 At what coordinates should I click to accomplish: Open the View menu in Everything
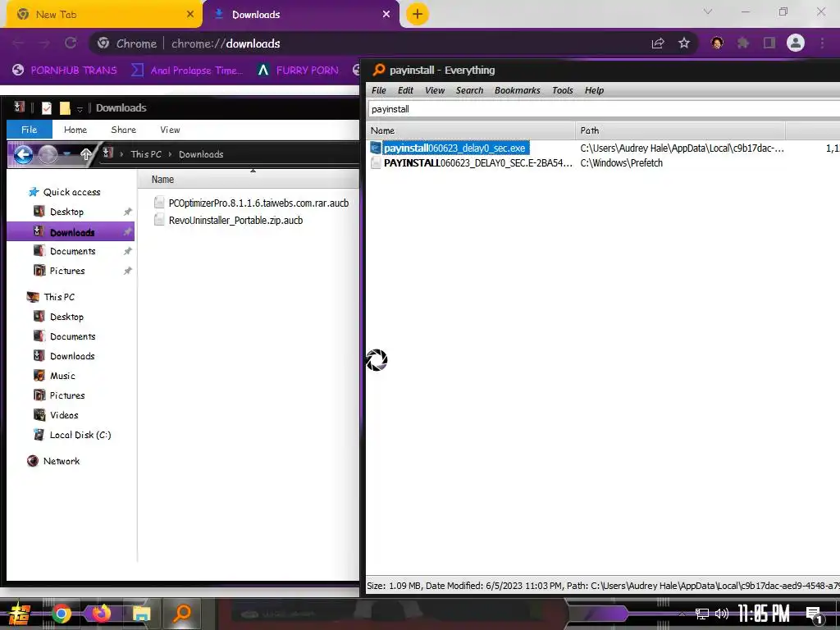pos(435,90)
